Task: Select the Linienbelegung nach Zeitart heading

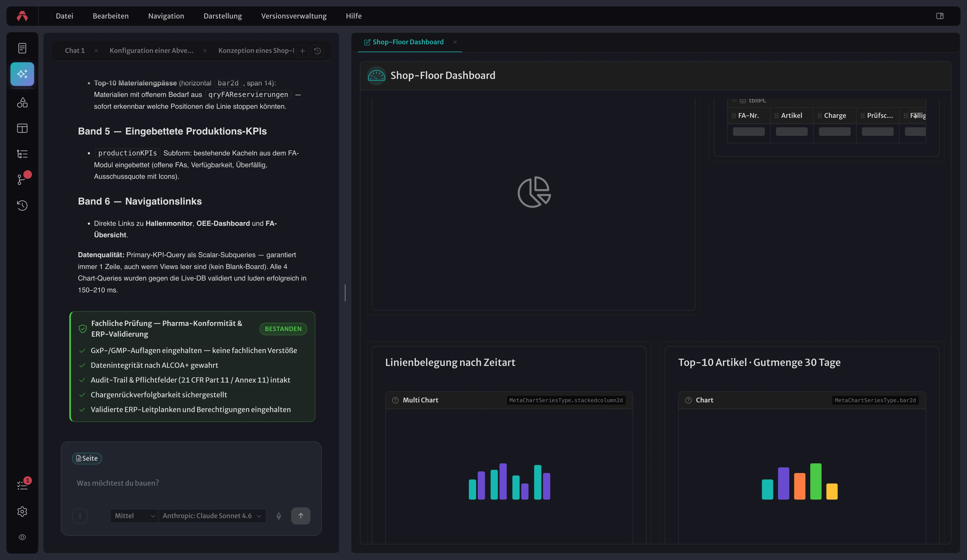Action: [x=450, y=362]
